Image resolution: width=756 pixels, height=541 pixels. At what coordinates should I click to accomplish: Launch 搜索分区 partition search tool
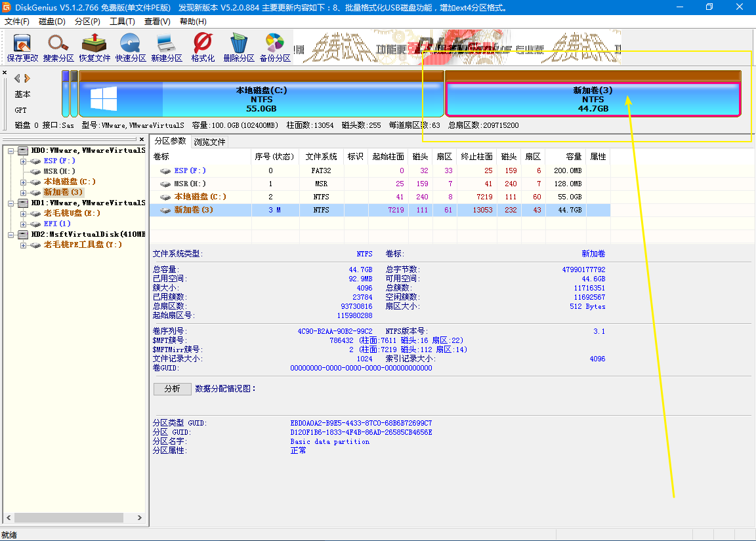[x=58, y=48]
